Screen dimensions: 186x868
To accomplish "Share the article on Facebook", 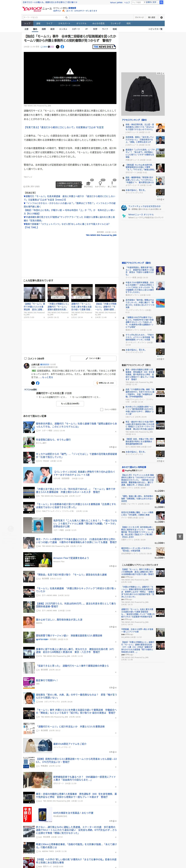I will (62, 47).
